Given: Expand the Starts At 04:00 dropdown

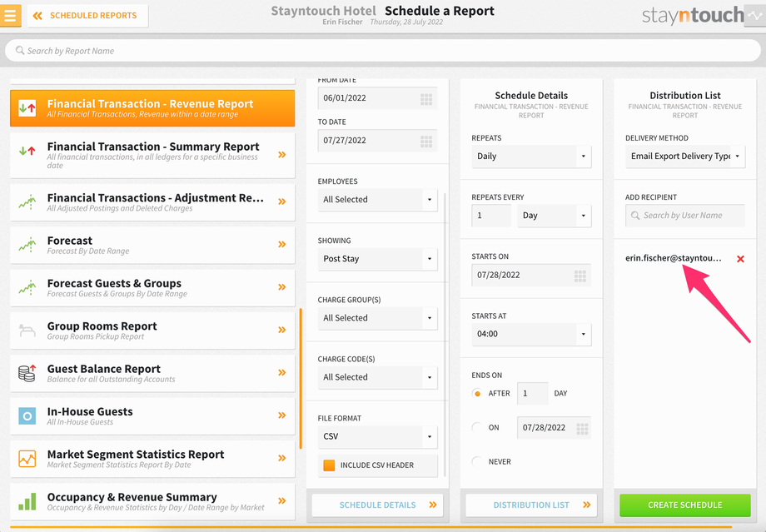Looking at the screenshot, I should click(531, 334).
